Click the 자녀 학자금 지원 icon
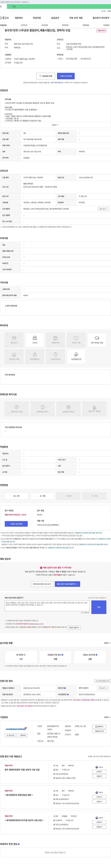 coord(97,340)
